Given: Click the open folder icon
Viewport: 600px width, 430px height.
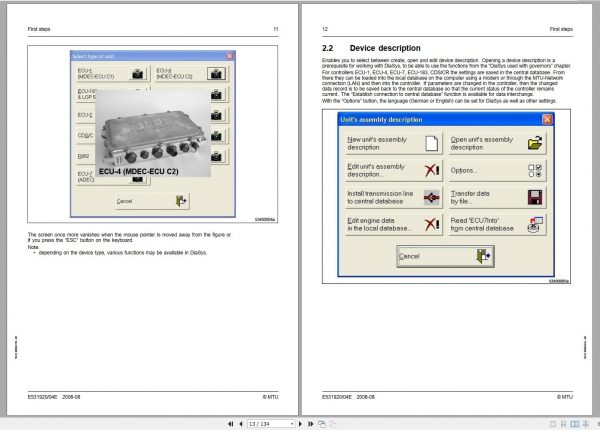Looking at the screenshot, I should tap(535, 143).
